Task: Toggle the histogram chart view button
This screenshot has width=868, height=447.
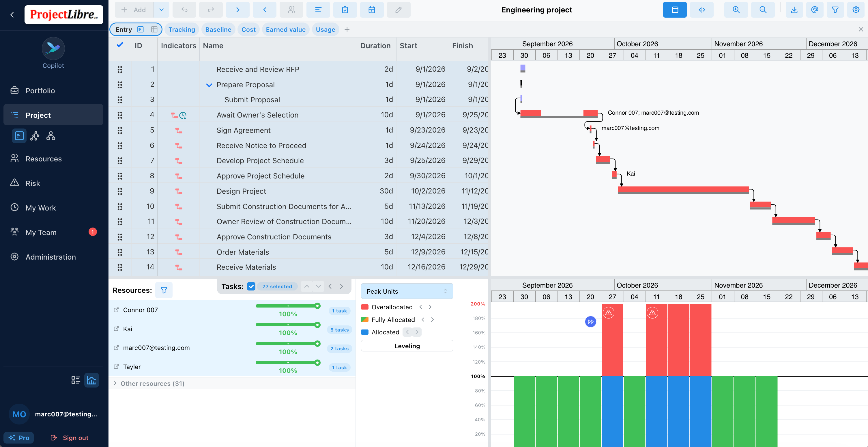Action: click(91, 380)
